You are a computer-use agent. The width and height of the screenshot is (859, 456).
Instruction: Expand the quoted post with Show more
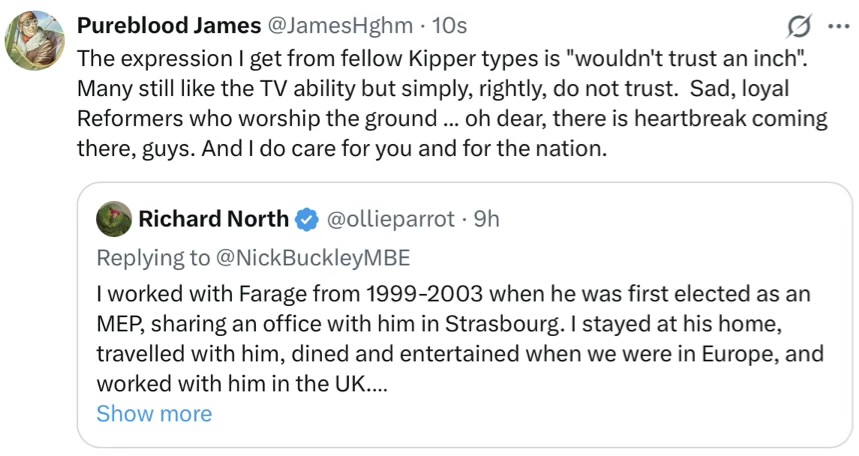click(x=154, y=413)
